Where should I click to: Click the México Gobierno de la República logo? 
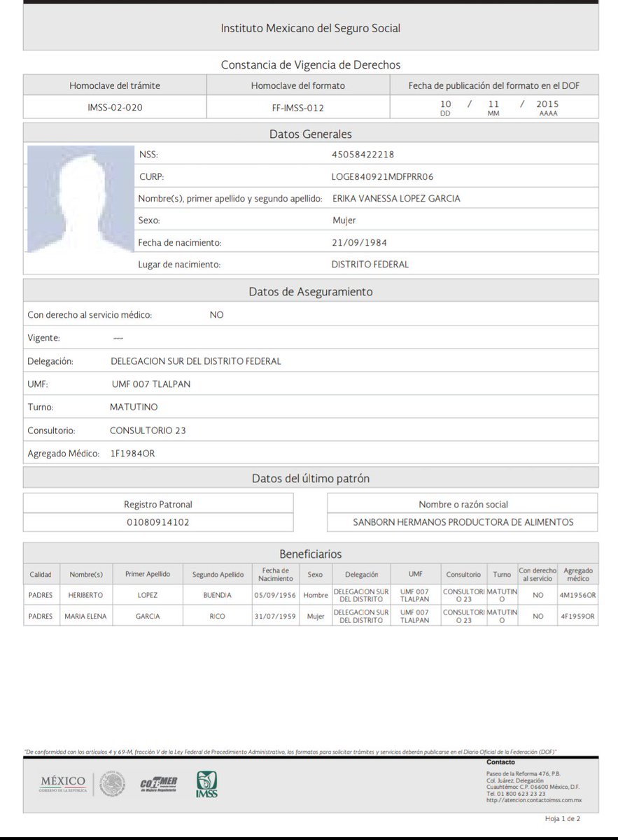tap(63, 783)
